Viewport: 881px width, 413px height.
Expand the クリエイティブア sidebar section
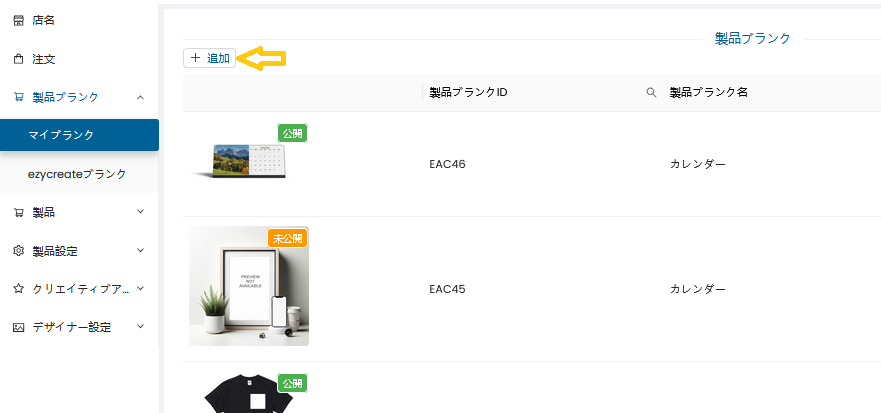140,289
